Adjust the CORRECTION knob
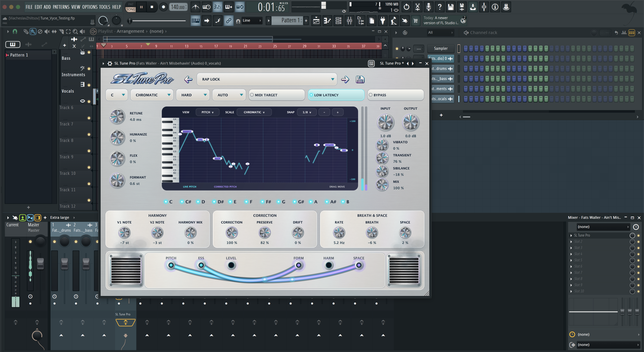This screenshot has height=352, width=644. (231, 233)
